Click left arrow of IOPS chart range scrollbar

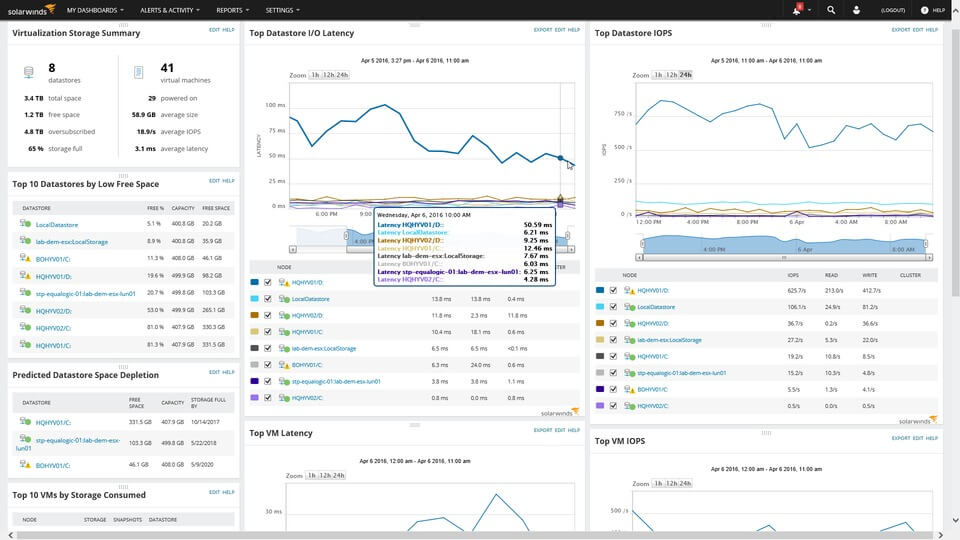click(x=639, y=258)
